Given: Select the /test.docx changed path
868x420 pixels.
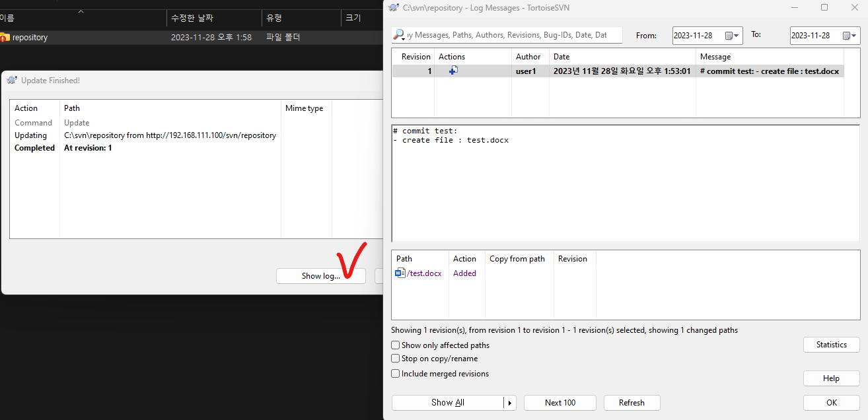Looking at the screenshot, I should 424,273.
